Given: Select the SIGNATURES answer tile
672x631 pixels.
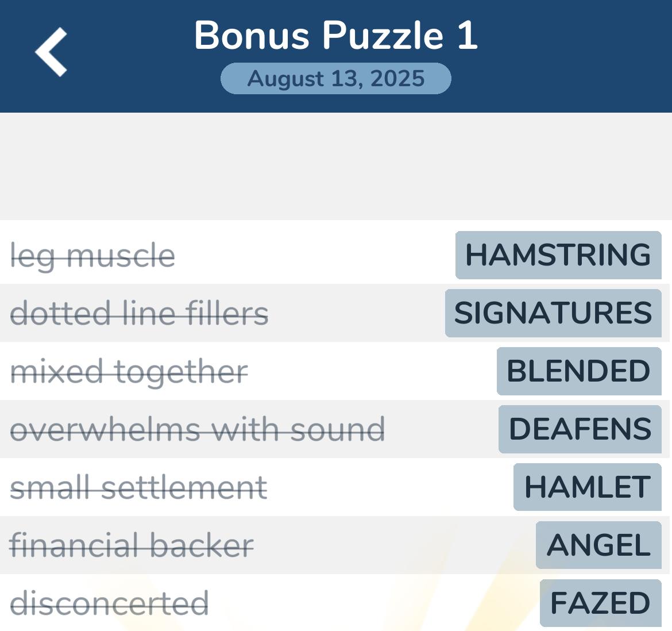Looking at the screenshot, I should click(x=553, y=313).
